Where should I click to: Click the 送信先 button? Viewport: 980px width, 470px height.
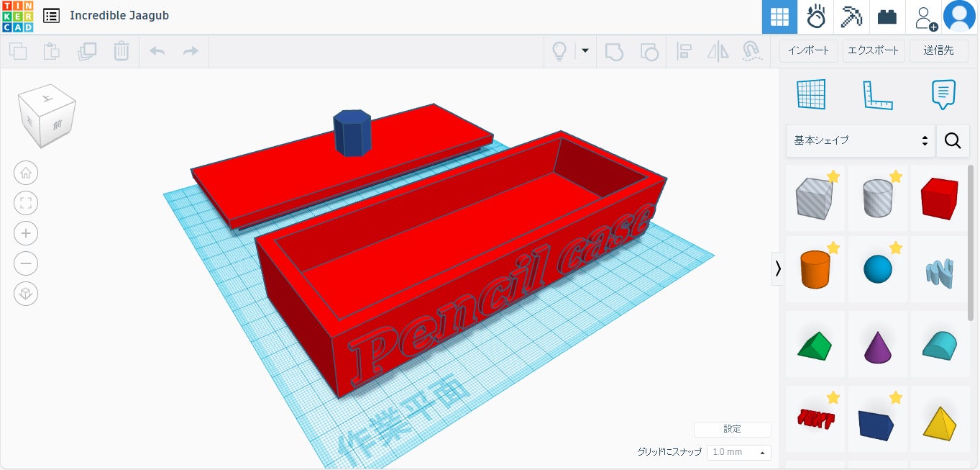pyautogui.click(x=938, y=50)
